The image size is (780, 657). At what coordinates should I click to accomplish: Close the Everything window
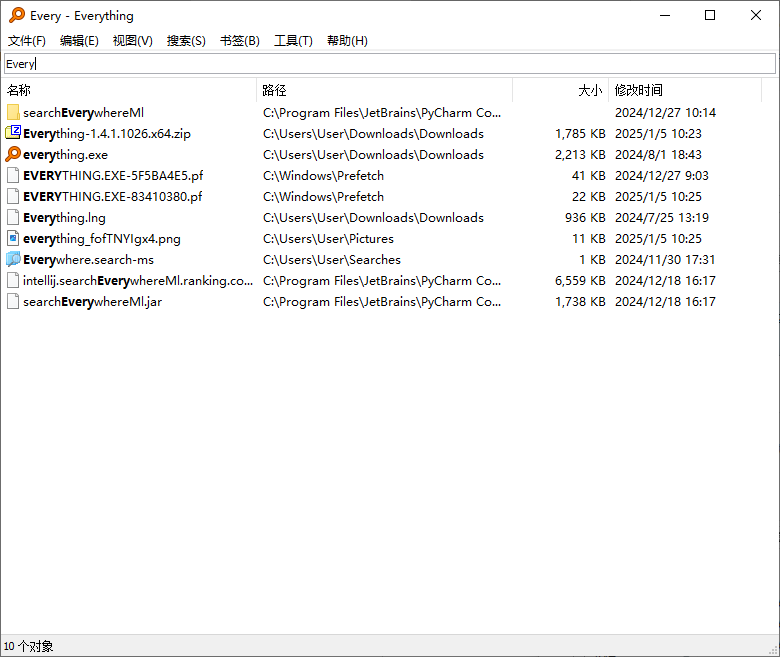(x=756, y=15)
